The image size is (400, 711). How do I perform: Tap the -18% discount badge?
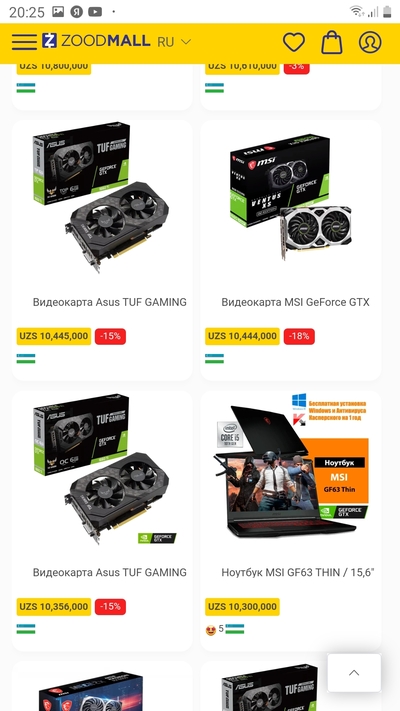pyautogui.click(x=299, y=336)
